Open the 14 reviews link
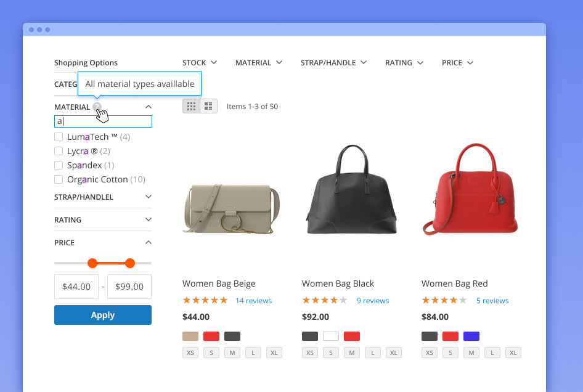This screenshot has height=392, width=583. click(253, 301)
